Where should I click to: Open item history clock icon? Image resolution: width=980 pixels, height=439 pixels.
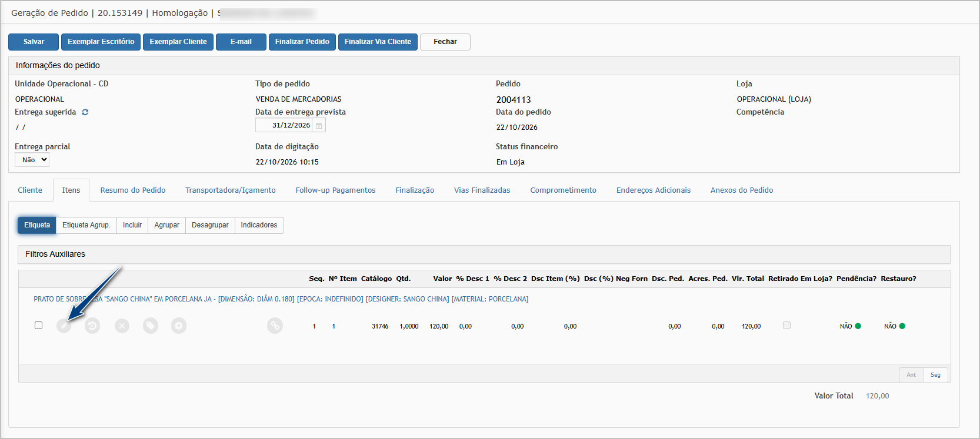[x=92, y=326]
